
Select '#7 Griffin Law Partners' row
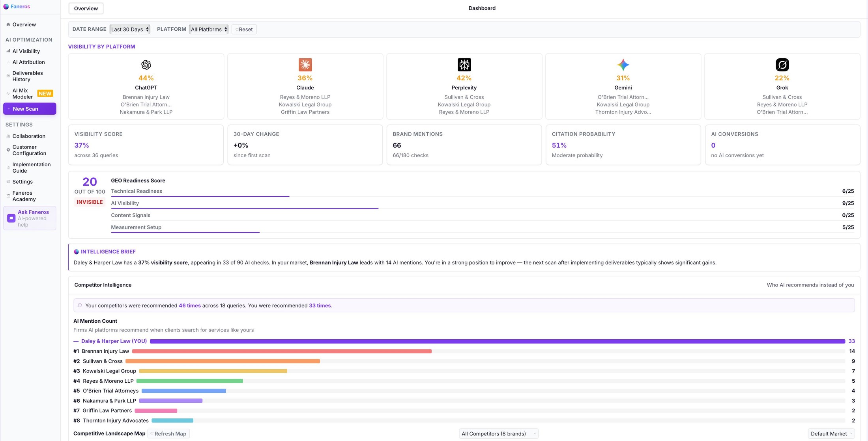(464, 411)
